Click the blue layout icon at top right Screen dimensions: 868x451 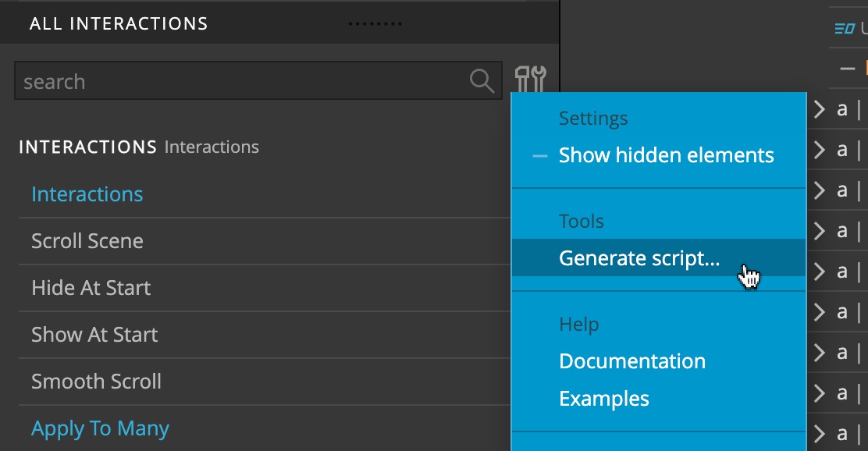(845, 28)
